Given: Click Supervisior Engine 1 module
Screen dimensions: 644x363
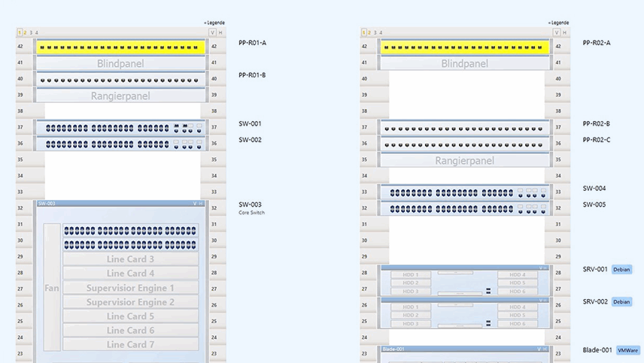Looking at the screenshot, I should point(130,288).
